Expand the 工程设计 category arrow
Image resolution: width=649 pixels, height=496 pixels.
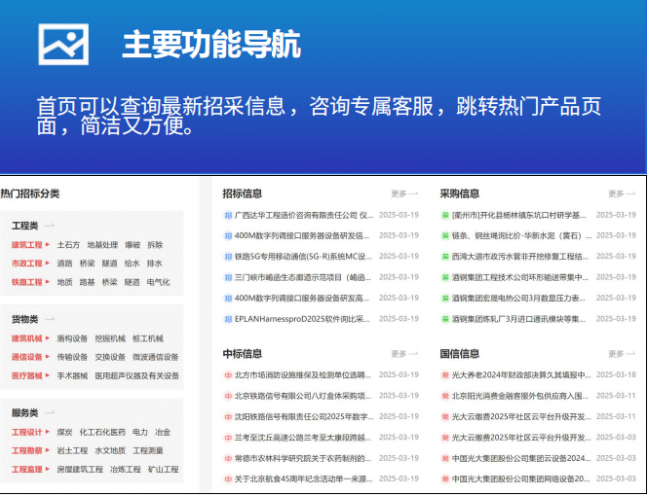tap(48, 432)
